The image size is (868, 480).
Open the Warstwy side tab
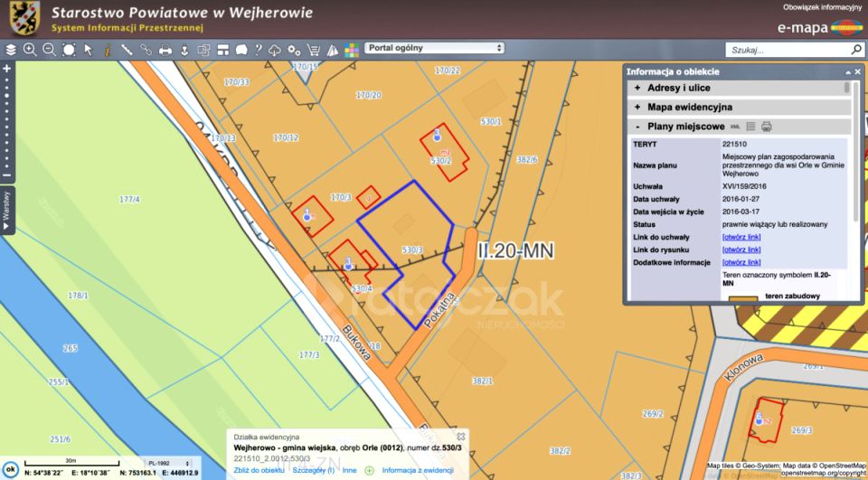[6, 210]
